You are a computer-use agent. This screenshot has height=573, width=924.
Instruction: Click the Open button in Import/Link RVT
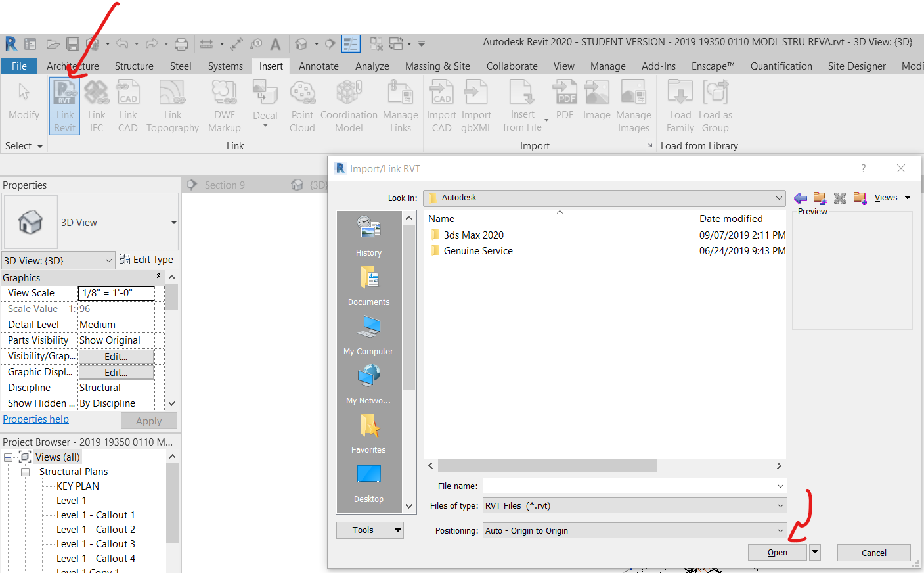[777, 552]
